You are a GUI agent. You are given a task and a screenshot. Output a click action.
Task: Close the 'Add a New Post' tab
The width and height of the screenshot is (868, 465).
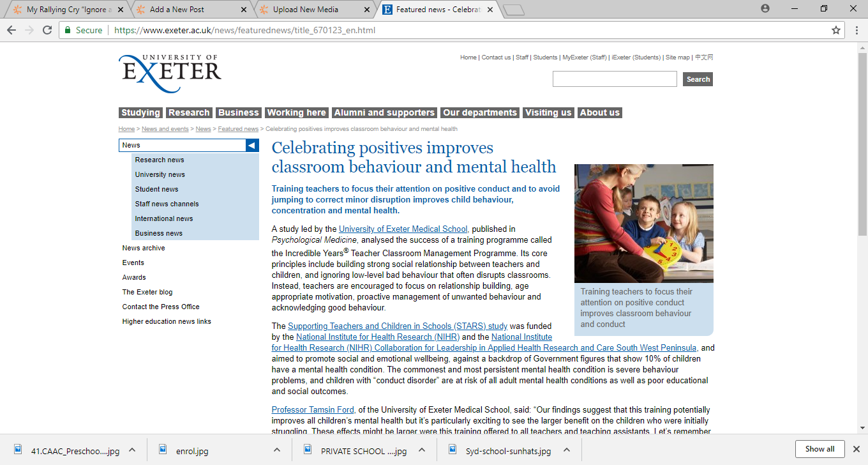245,10
